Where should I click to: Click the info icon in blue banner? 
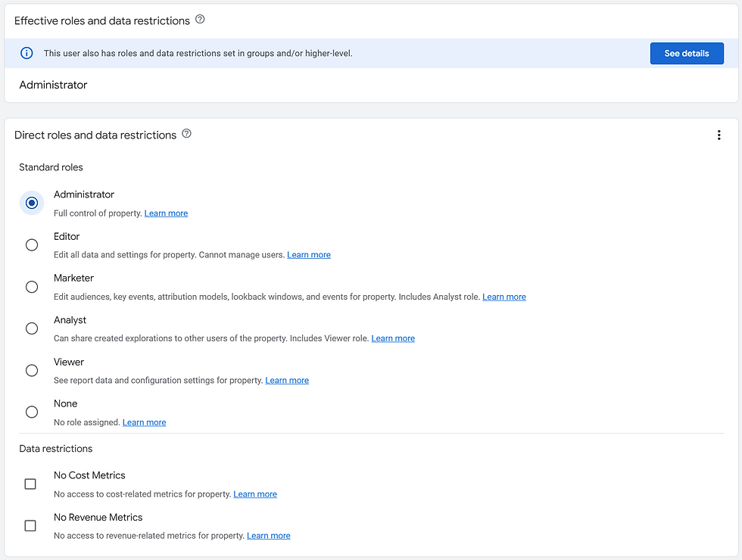click(x=26, y=53)
